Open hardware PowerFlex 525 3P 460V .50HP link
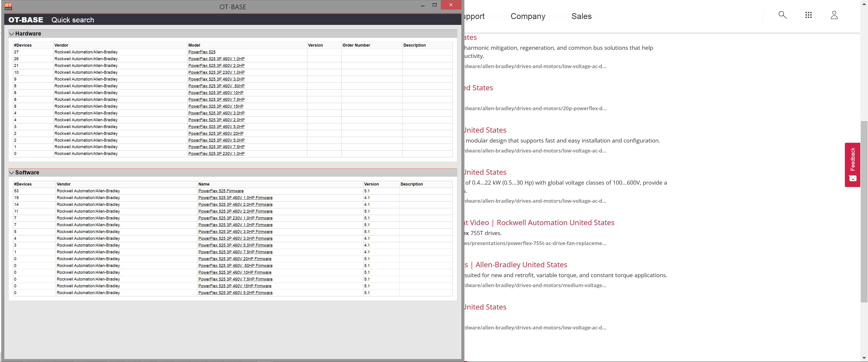868x362 pixels. (216, 86)
